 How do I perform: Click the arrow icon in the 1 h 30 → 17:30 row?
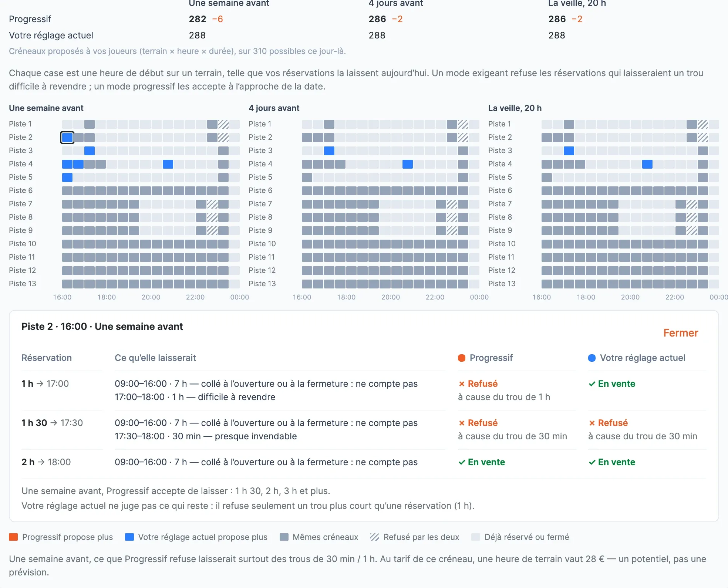coord(54,423)
